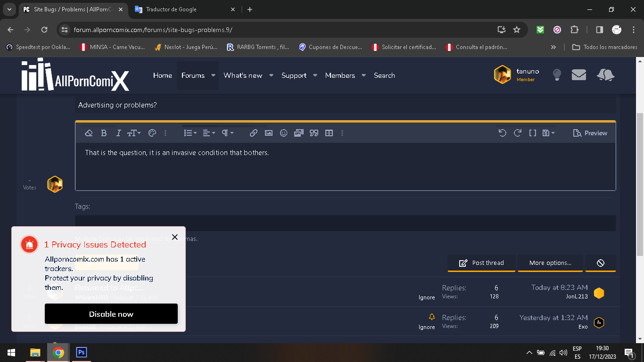Viewport: 644px width, 362px height.
Task: Open Photoshop from the taskbar
Action: coord(82,353)
